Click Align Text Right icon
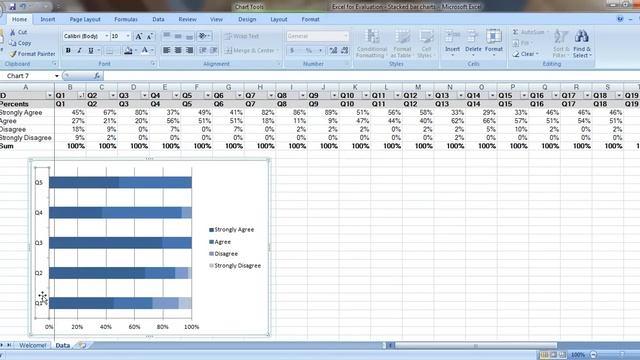 pyautogui.click(x=189, y=50)
